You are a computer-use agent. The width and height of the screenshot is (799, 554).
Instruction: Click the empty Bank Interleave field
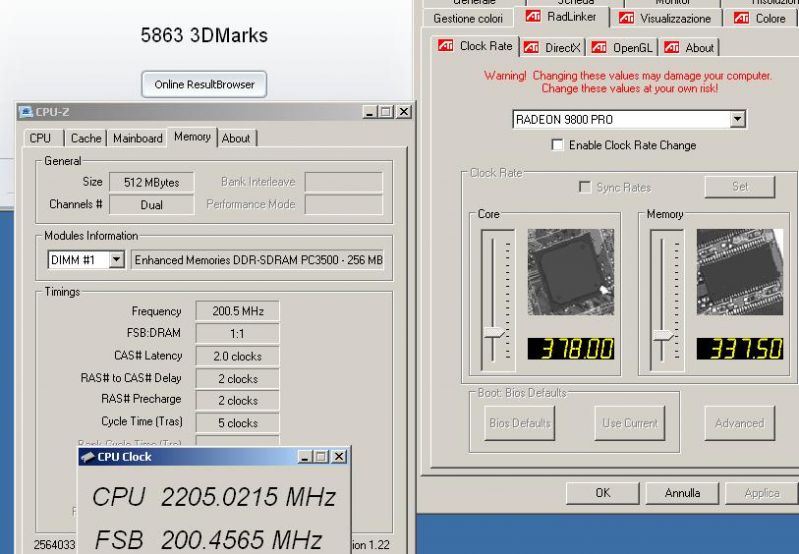pos(343,182)
